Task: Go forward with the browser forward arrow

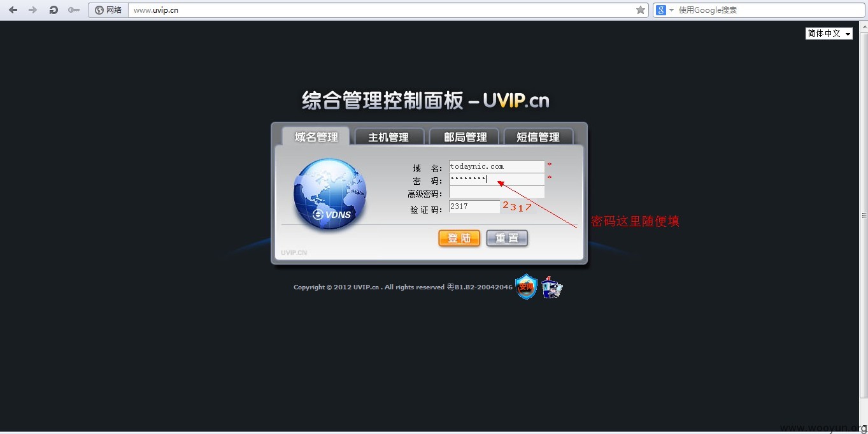Action: tap(33, 10)
